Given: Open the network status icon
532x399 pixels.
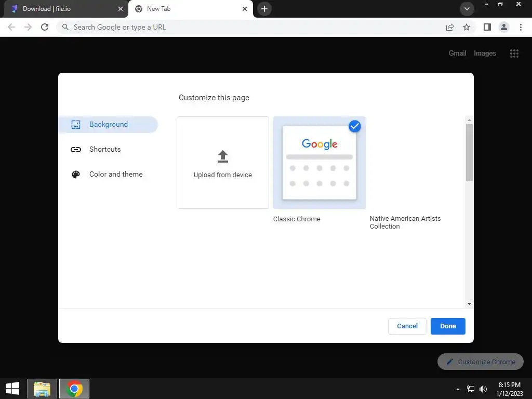Looking at the screenshot, I should tap(471, 389).
